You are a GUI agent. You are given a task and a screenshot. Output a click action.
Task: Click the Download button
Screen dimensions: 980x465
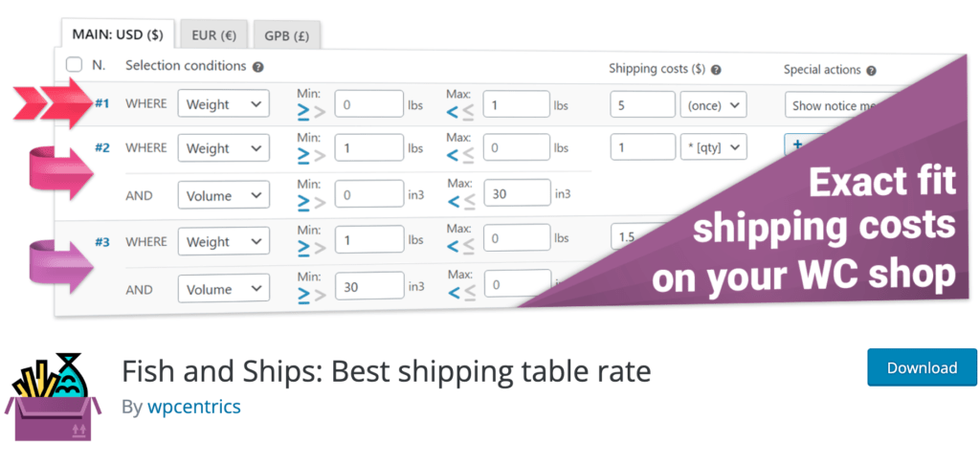pyautogui.click(x=922, y=367)
